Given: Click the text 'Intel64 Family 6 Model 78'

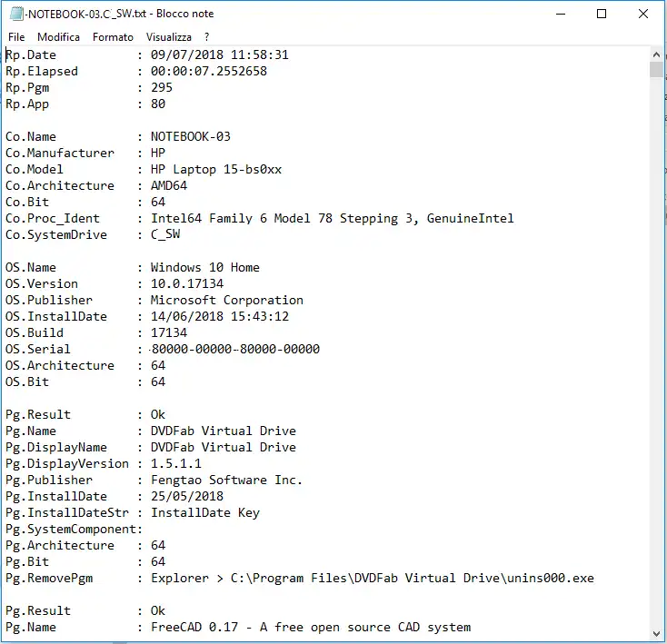Looking at the screenshot, I should [242, 219].
